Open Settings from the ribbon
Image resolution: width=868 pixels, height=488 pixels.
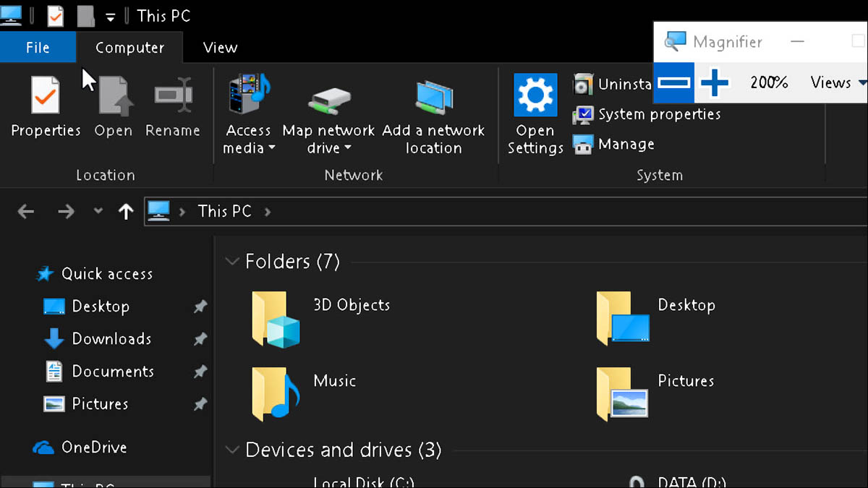click(535, 98)
